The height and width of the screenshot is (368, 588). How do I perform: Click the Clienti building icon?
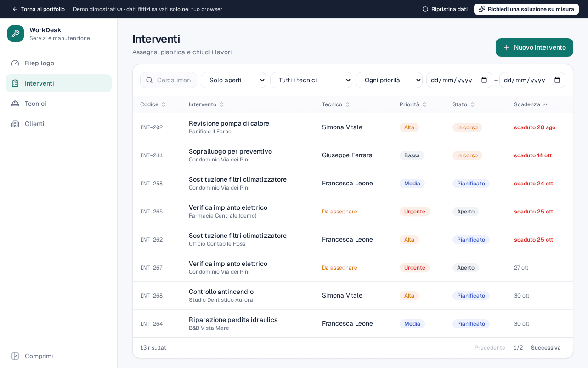pyautogui.click(x=15, y=124)
